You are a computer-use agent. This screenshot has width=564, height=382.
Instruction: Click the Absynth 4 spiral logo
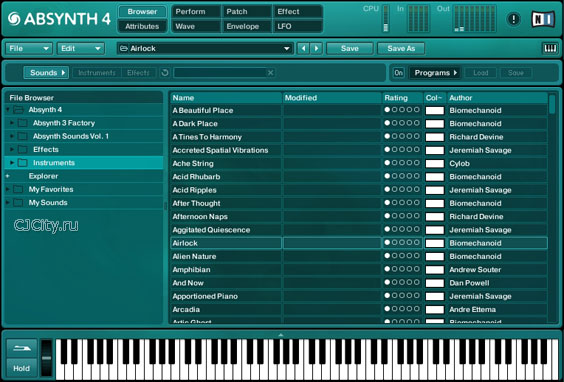tap(14, 19)
